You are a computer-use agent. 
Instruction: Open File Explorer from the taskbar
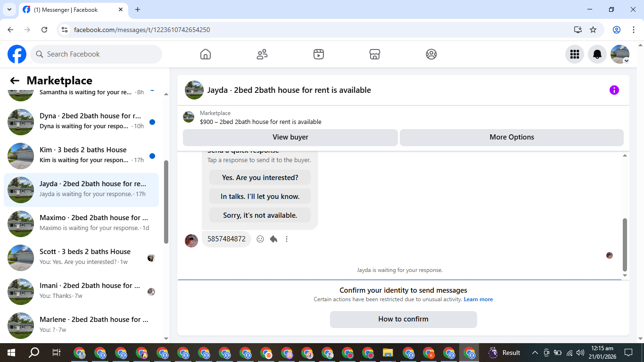coord(388,353)
